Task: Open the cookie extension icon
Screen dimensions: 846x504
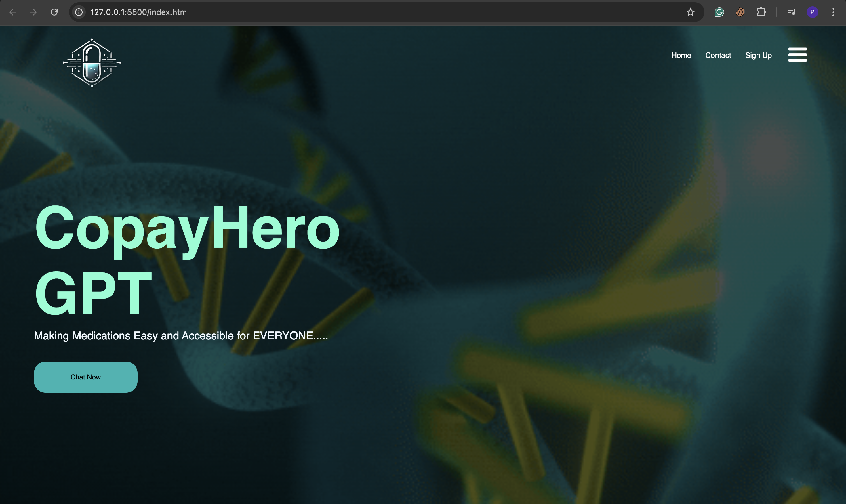Action: coord(740,12)
